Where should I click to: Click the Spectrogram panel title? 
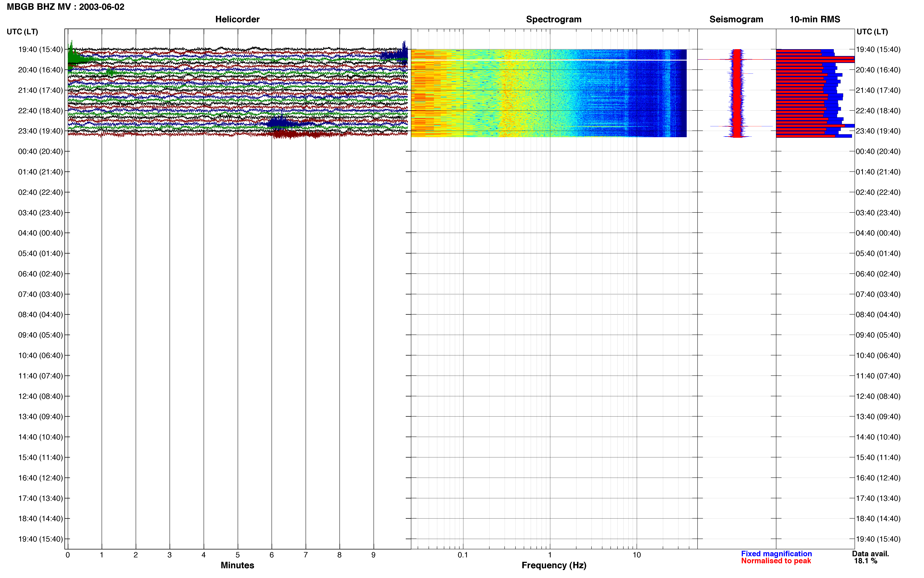click(554, 20)
